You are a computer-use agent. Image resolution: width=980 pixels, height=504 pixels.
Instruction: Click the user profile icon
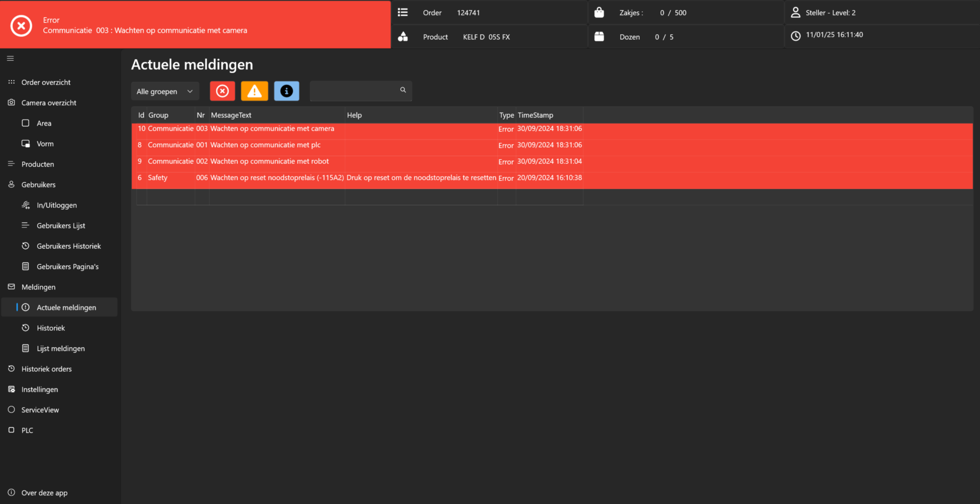[x=795, y=13]
